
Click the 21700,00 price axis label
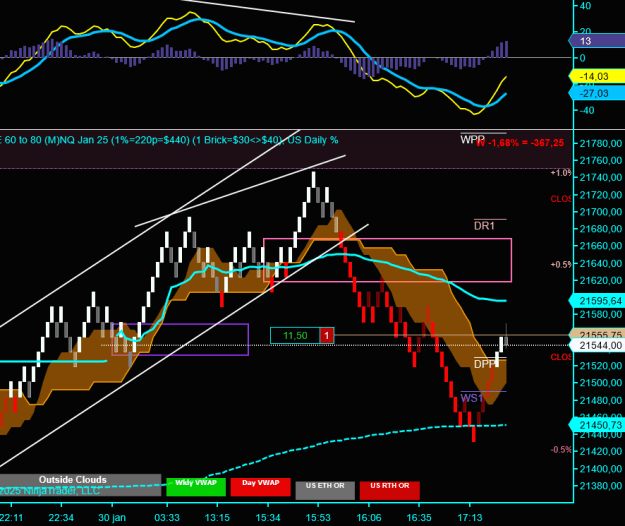pyautogui.click(x=601, y=212)
